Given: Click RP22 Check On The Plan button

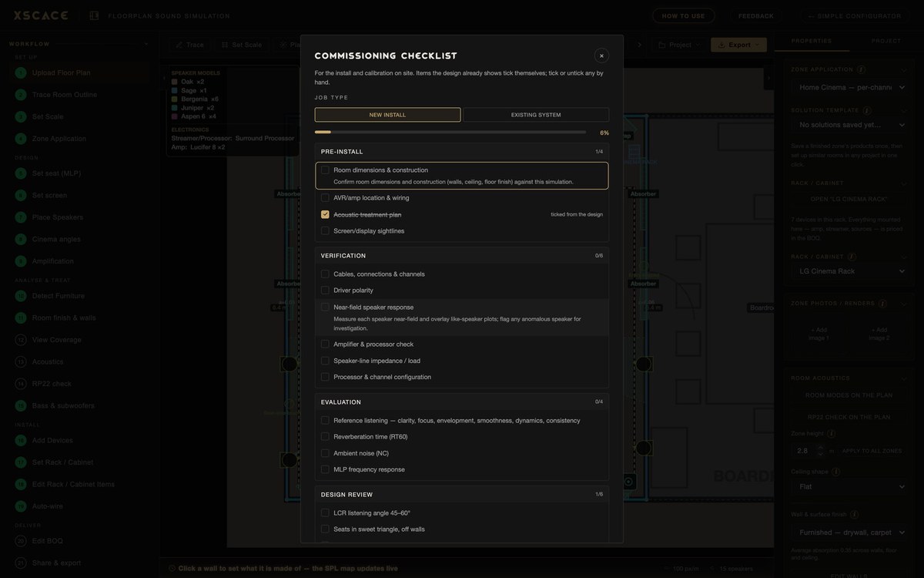Looking at the screenshot, I should [848, 417].
